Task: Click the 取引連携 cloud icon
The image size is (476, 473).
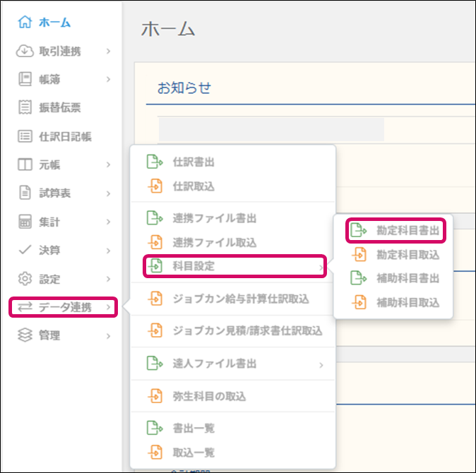Action: [x=25, y=51]
